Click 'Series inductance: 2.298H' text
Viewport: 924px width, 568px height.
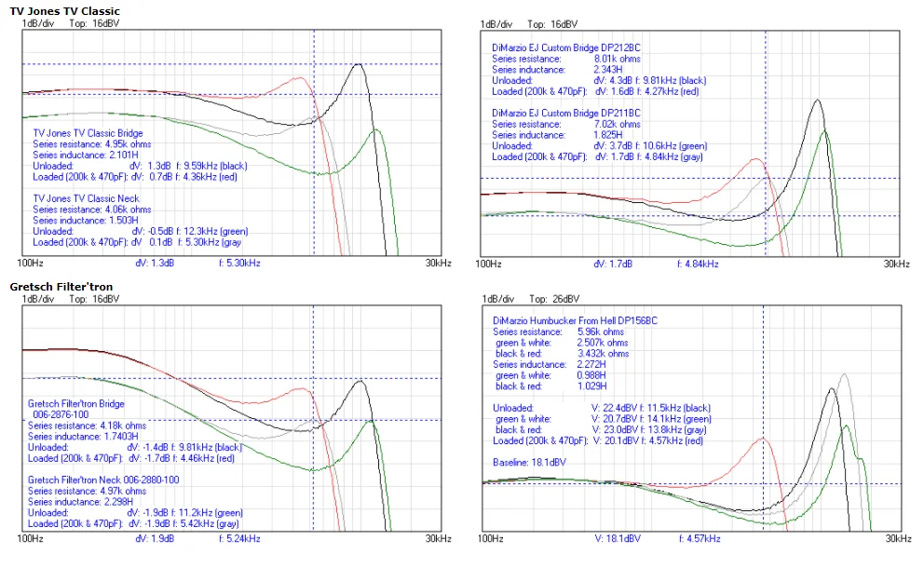click(x=81, y=502)
